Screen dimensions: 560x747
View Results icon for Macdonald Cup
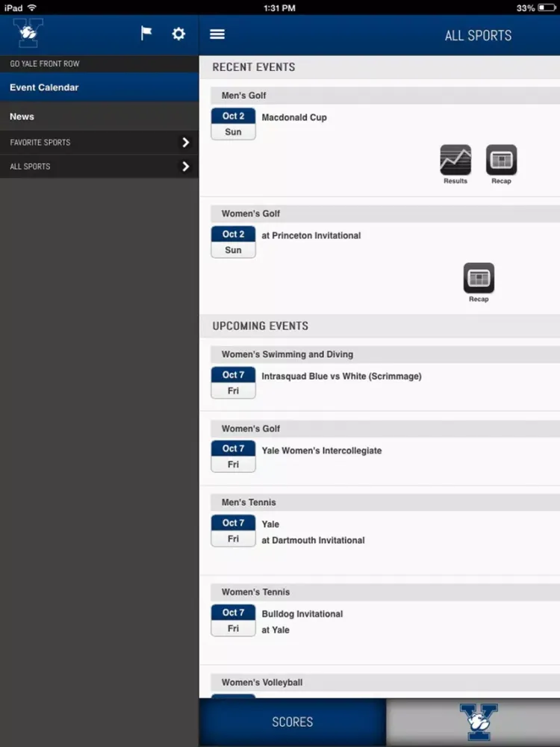pos(455,164)
